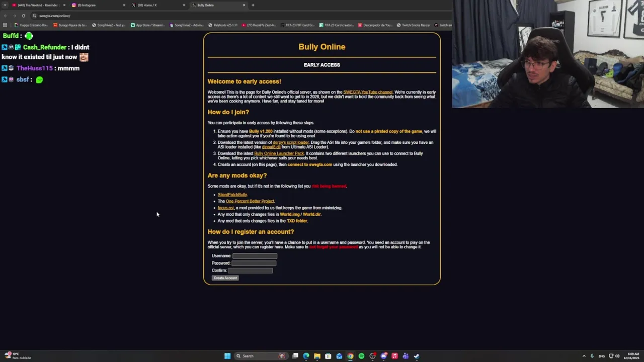This screenshot has width=644, height=362.
Task: Open the FIFA 23 Card creator bookmark
Action: tap(336, 25)
